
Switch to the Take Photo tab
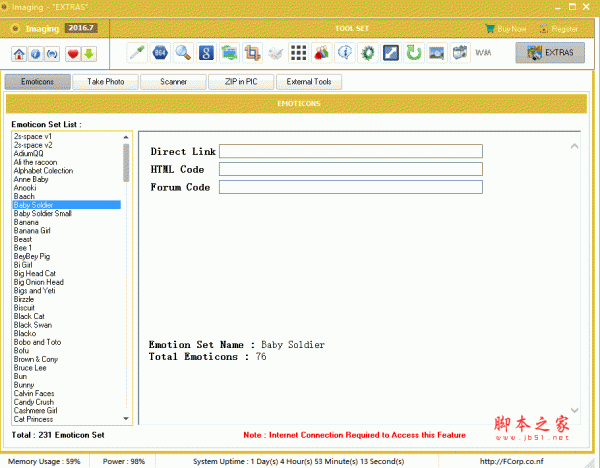click(x=106, y=81)
